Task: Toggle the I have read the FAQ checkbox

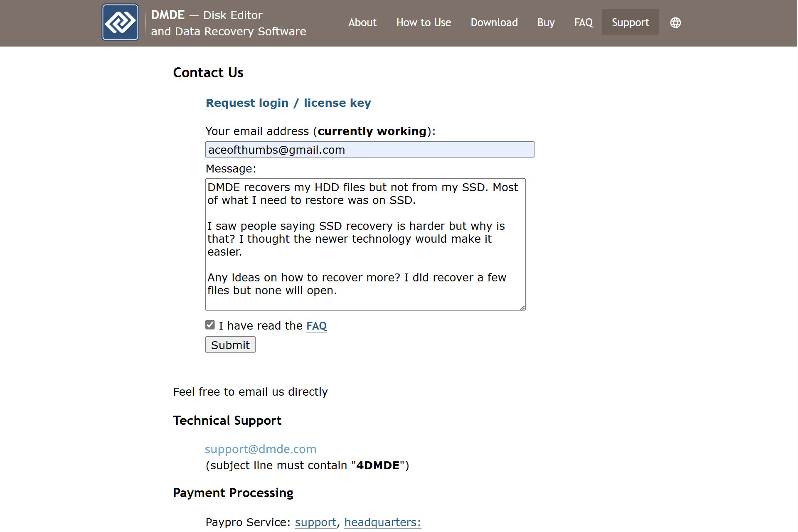Action: (210, 325)
